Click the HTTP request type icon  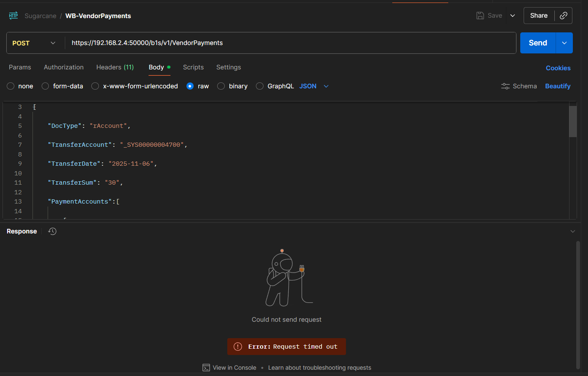point(13,16)
